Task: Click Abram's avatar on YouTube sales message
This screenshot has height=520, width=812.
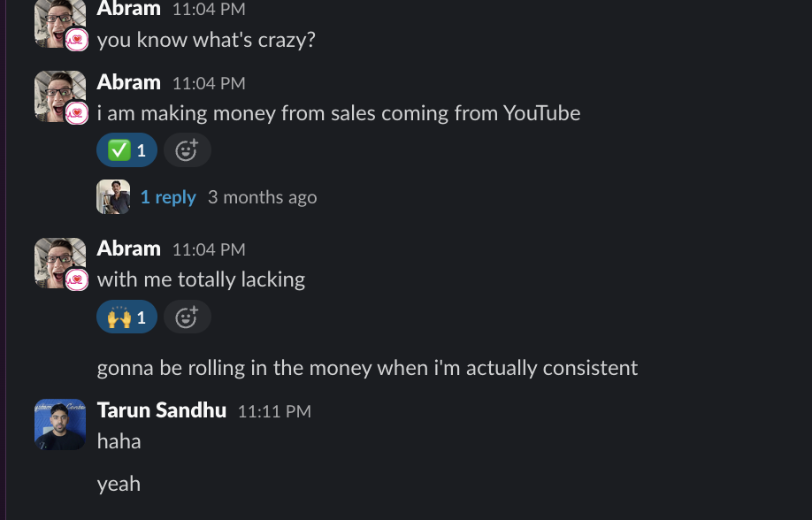Action: pyautogui.click(x=60, y=96)
